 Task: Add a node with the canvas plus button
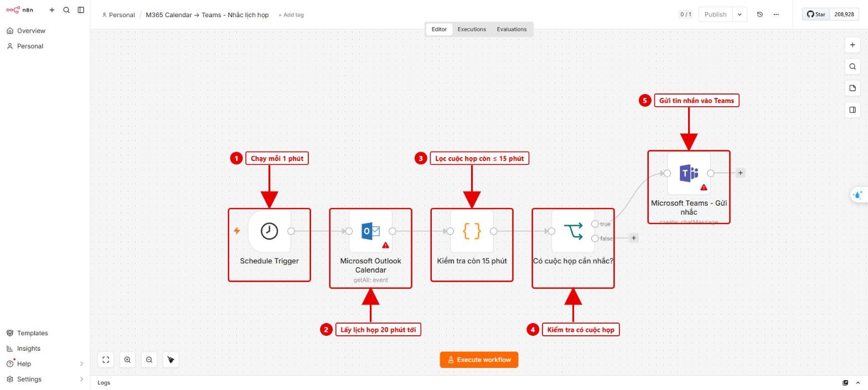click(x=852, y=45)
